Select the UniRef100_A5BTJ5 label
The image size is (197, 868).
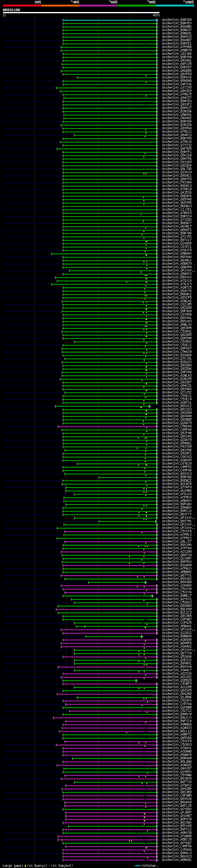(x=176, y=840)
